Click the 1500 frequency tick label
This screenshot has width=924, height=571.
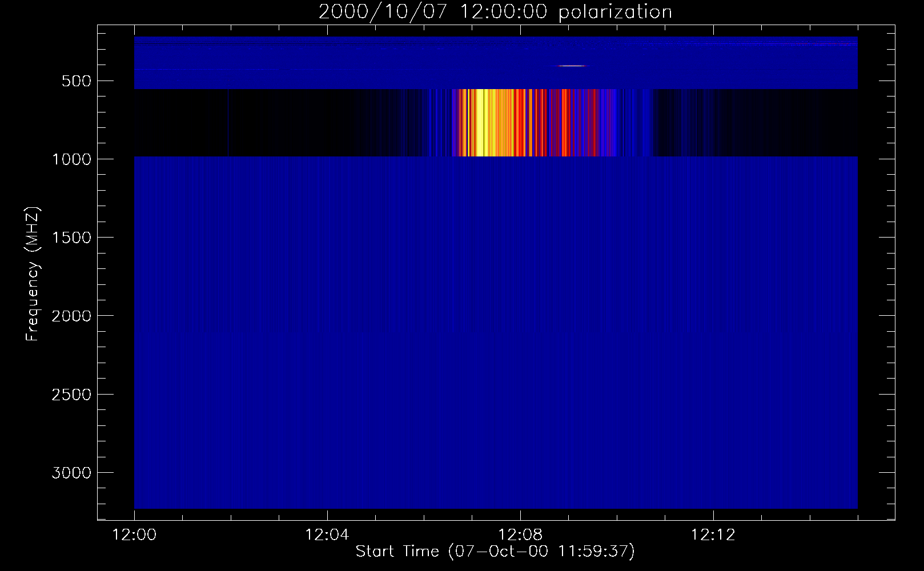click(71, 238)
